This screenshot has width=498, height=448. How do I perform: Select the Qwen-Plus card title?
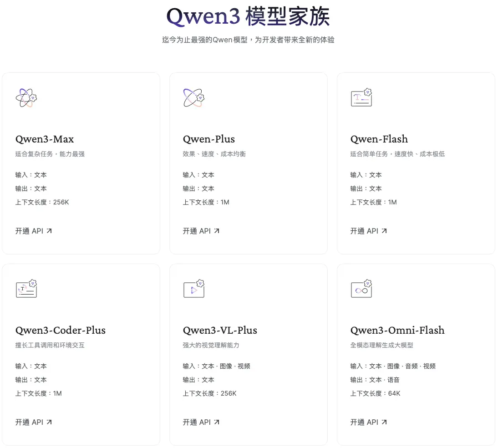click(x=208, y=139)
